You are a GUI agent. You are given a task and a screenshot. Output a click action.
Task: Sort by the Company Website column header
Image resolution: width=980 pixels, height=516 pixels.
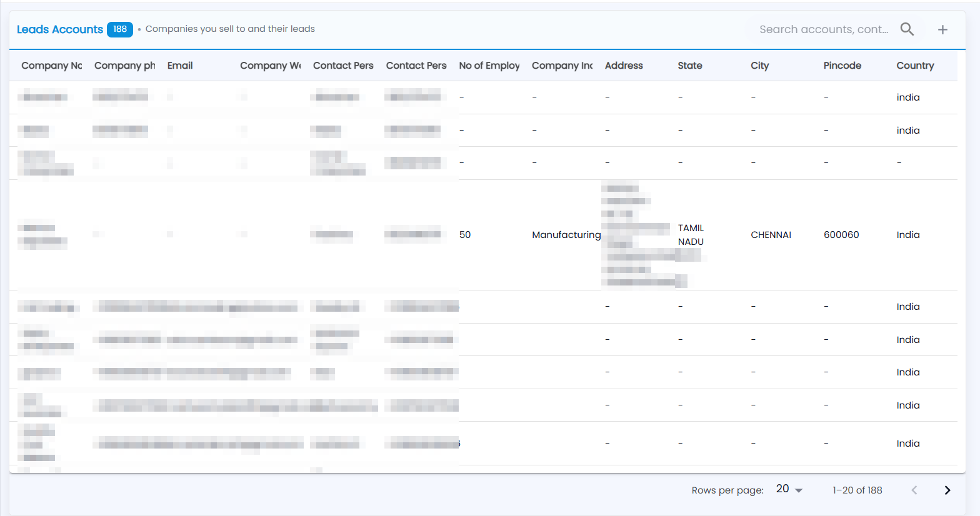(271, 66)
